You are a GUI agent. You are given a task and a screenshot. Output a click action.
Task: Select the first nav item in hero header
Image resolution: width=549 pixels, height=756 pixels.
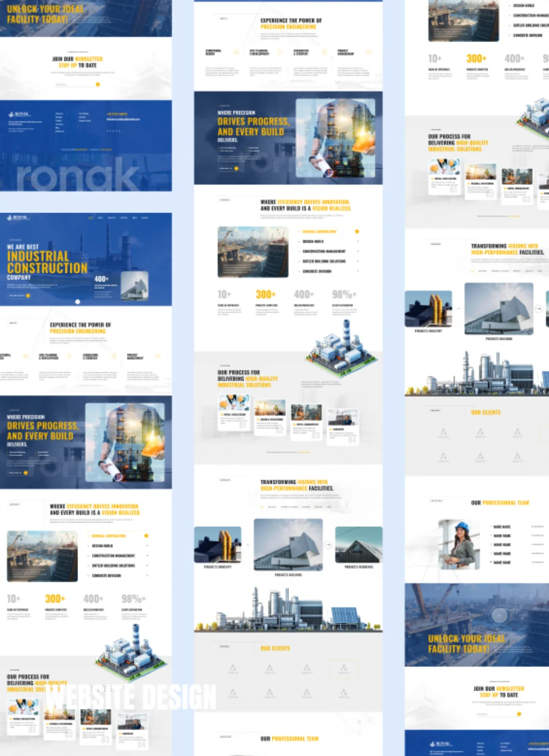click(91, 218)
